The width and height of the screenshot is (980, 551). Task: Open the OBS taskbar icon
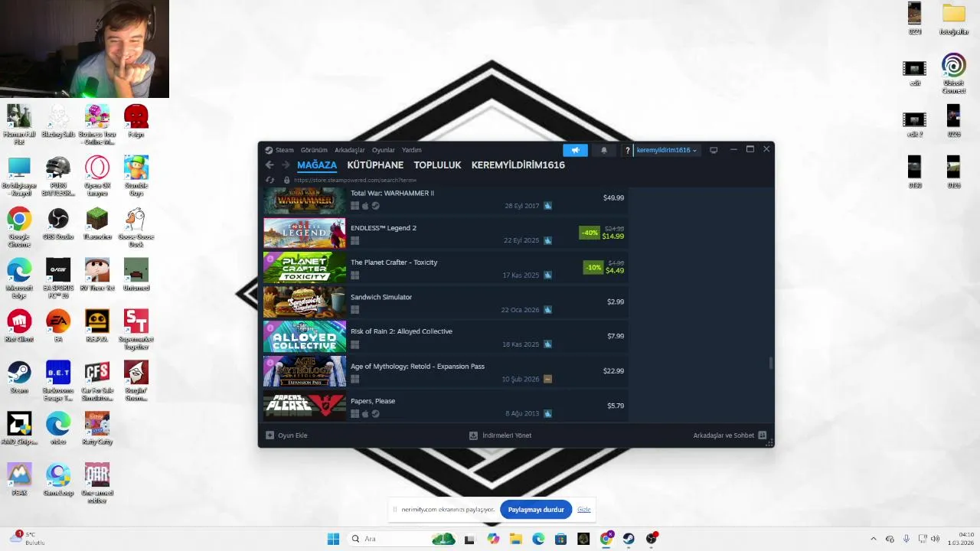(652, 539)
